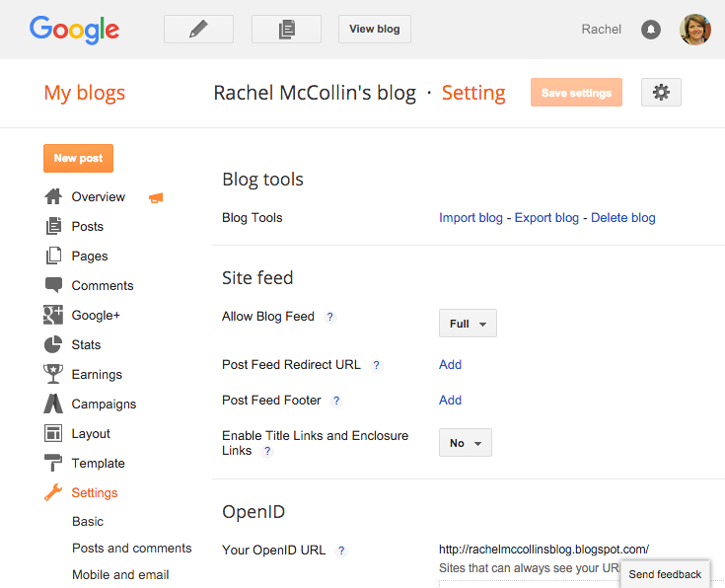
Task: Click the Rachel McCollin's blog title
Action: (315, 93)
